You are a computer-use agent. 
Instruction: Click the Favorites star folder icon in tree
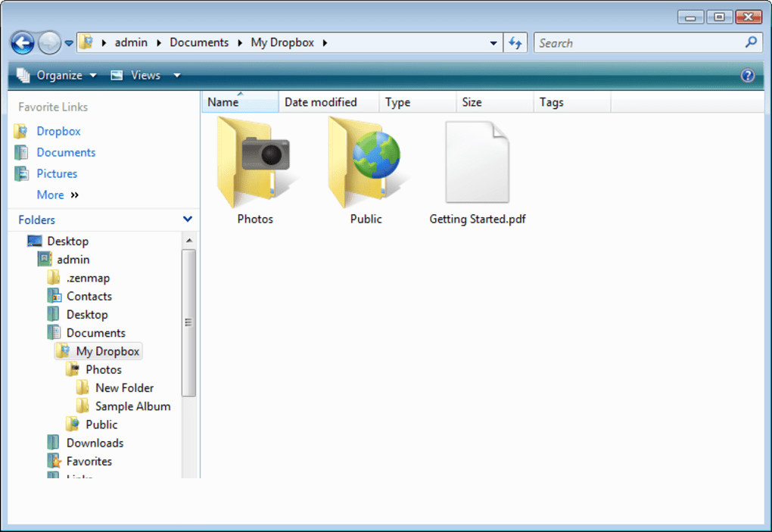click(54, 461)
